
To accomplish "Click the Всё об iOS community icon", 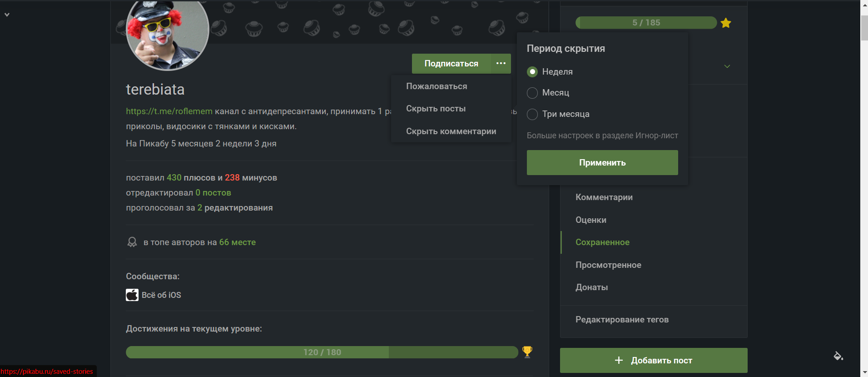I will pos(132,295).
